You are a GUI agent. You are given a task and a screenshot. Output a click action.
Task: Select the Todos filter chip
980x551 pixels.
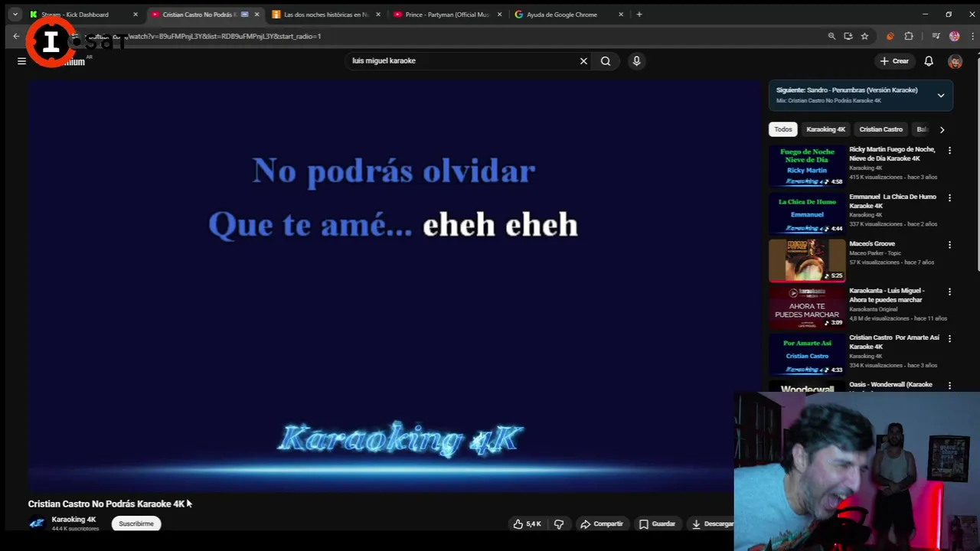pyautogui.click(x=782, y=129)
